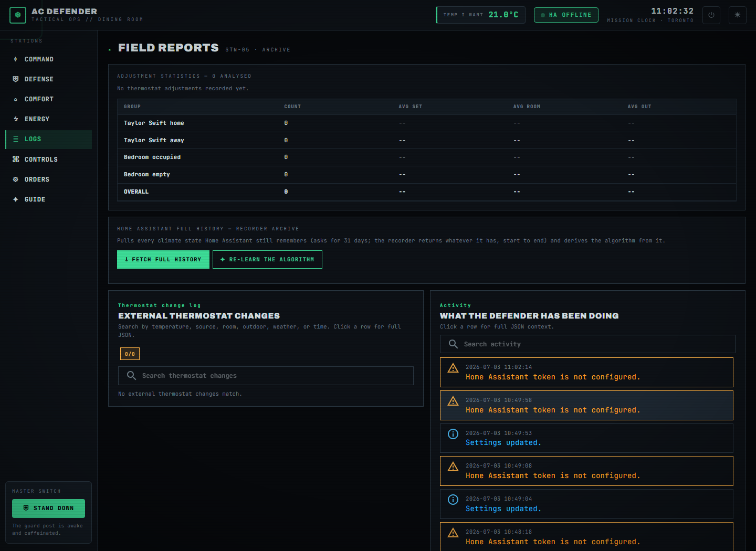Click the warning icon for the 11:02:14 entry
Viewport: 756px width, 551px height.
453,368
